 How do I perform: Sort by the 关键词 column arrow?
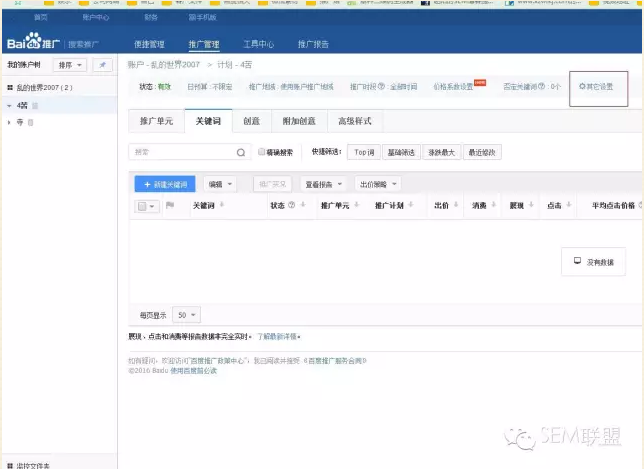[x=222, y=205]
